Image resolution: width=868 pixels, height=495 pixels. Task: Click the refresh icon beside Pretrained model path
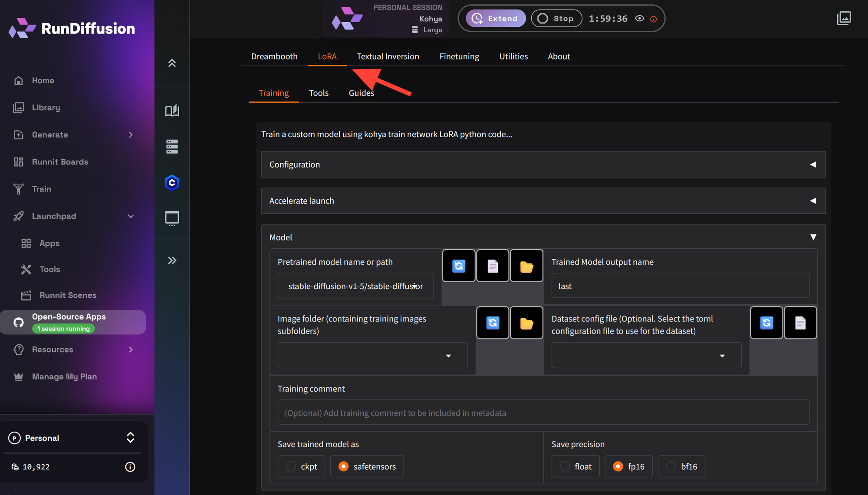coord(458,266)
